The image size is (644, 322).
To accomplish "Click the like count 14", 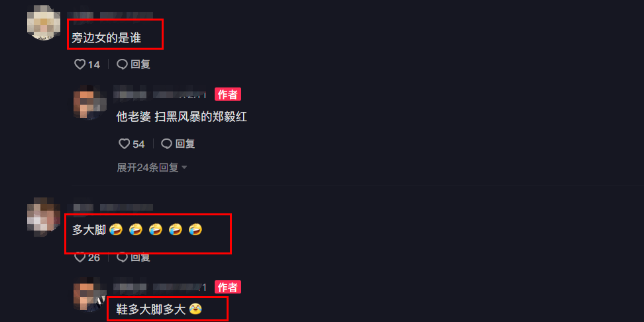I will point(94,65).
